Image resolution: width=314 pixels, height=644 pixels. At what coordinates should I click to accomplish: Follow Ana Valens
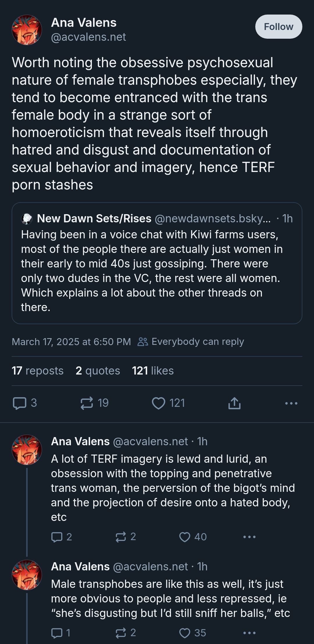pos(278,27)
